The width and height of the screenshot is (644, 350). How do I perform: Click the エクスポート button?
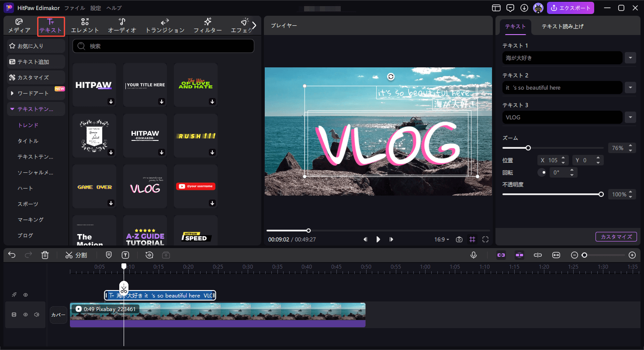pyautogui.click(x=571, y=8)
